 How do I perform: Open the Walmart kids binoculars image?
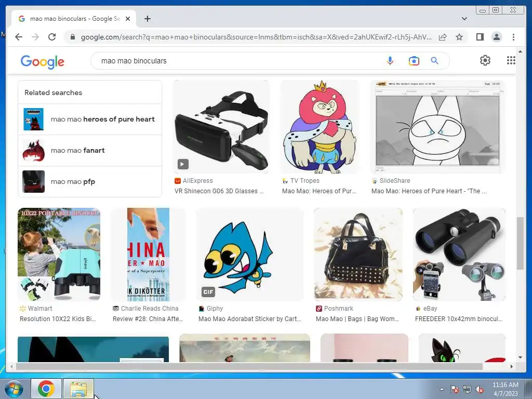coord(59,255)
